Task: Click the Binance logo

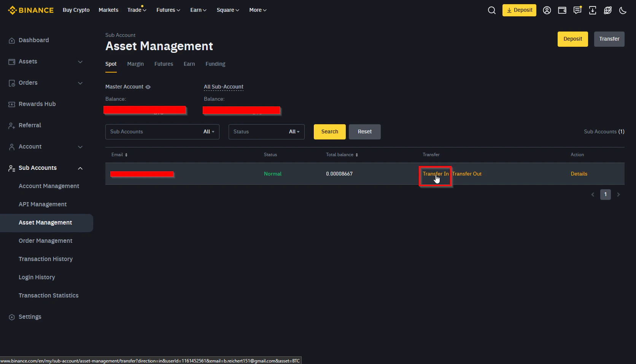Action: [x=30, y=10]
